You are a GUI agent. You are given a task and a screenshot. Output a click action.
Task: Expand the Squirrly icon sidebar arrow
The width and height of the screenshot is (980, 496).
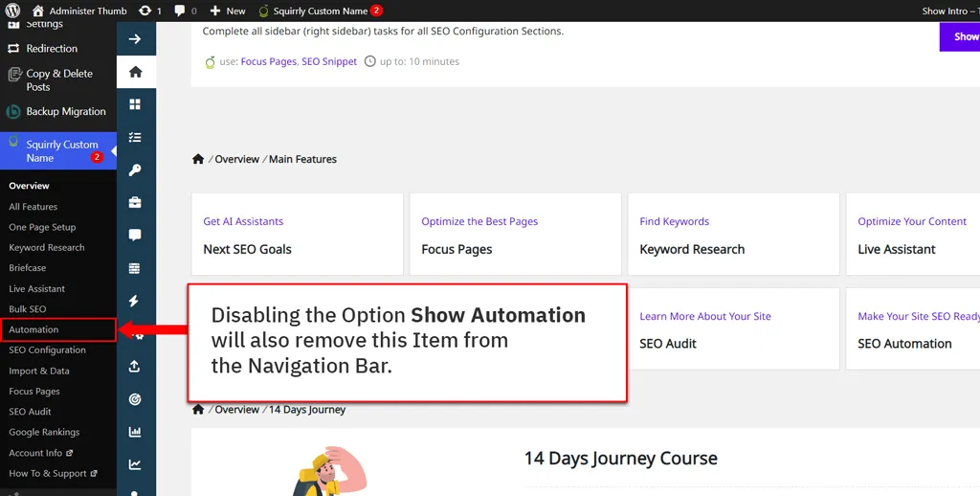click(135, 38)
